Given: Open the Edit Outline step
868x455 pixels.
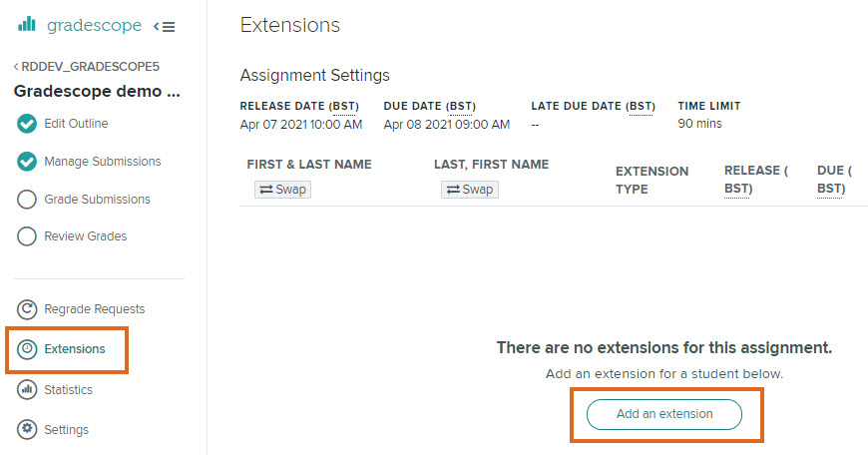Looking at the screenshot, I should [76, 124].
